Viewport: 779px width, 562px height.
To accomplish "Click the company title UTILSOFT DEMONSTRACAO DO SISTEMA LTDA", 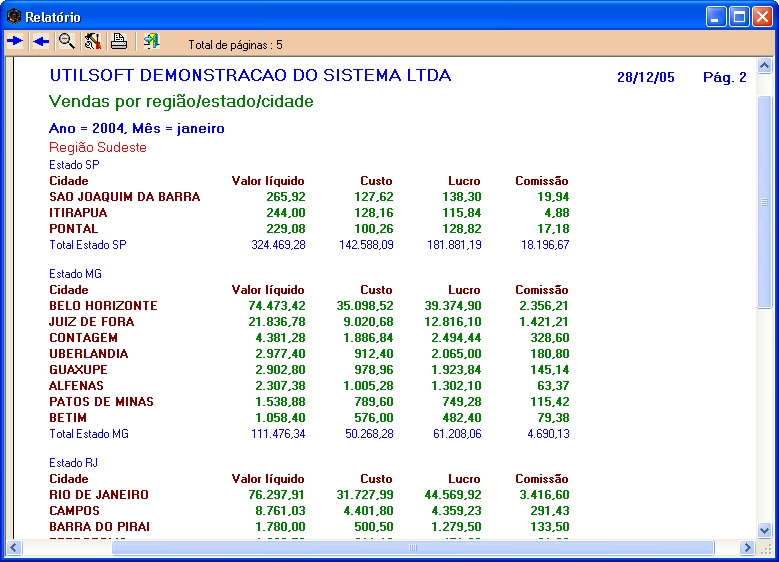I will click(250, 76).
